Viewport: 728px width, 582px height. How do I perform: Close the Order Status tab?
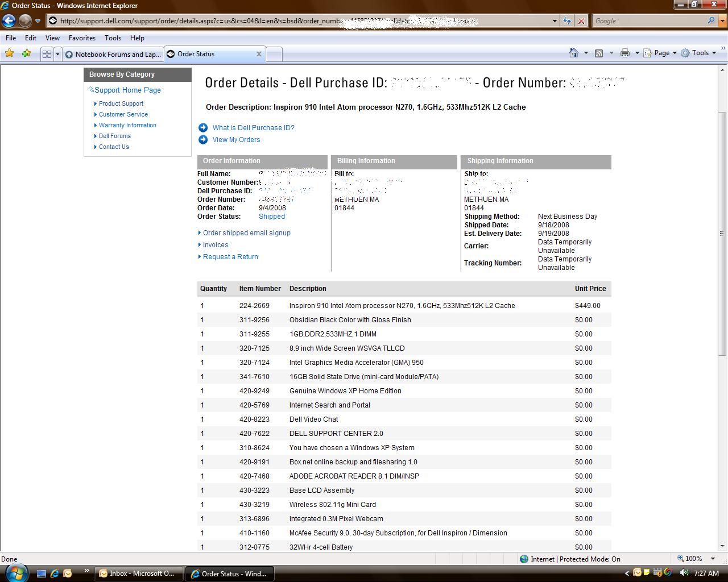point(259,54)
